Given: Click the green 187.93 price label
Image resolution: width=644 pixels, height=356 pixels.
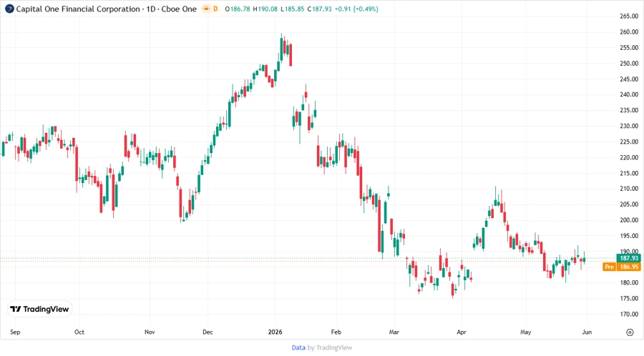Looking at the screenshot, I should click(x=628, y=258).
